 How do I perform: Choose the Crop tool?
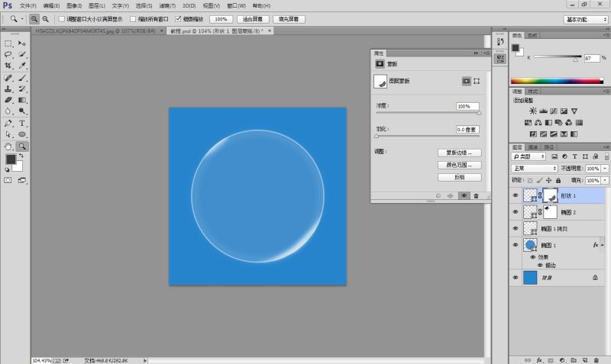[8, 66]
